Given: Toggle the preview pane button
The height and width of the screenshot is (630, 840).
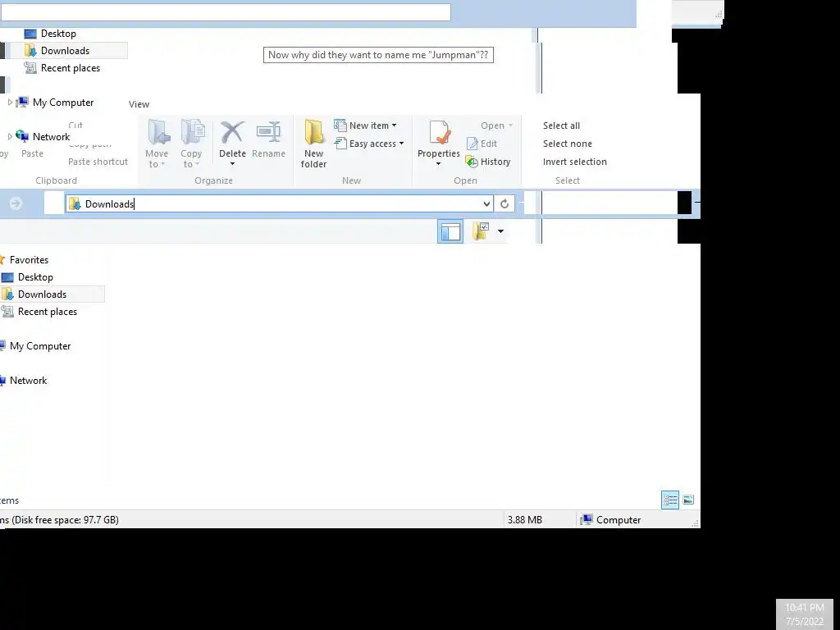Looking at the screenshot, I should (450, 231).
